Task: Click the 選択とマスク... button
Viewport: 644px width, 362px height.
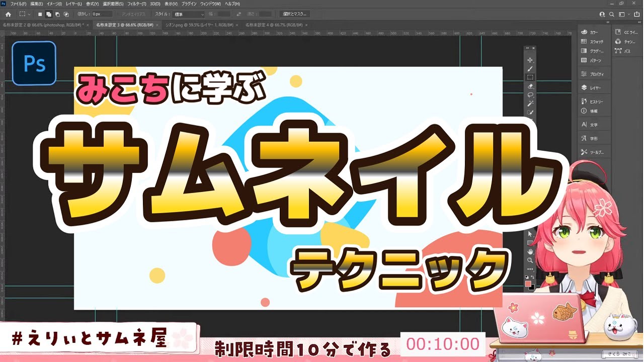Action: [x=294, y=14]
